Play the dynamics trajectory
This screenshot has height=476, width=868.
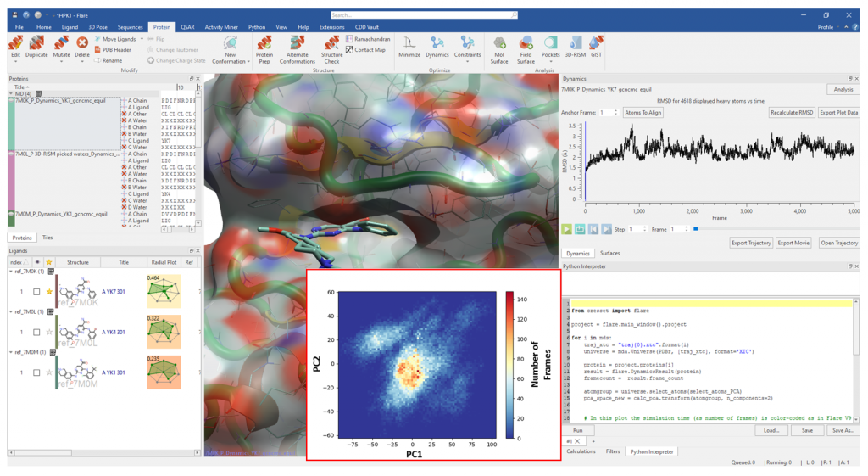coord(567,229)
